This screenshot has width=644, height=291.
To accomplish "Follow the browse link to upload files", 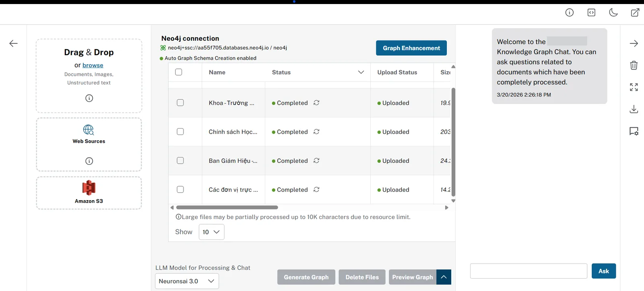I will 93,65.
